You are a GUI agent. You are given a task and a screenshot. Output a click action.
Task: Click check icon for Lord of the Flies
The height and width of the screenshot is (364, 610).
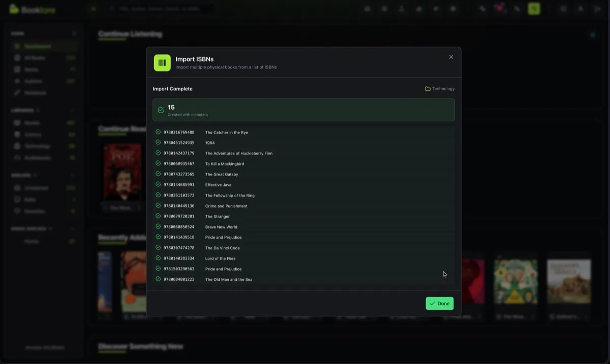click(158, 258)
